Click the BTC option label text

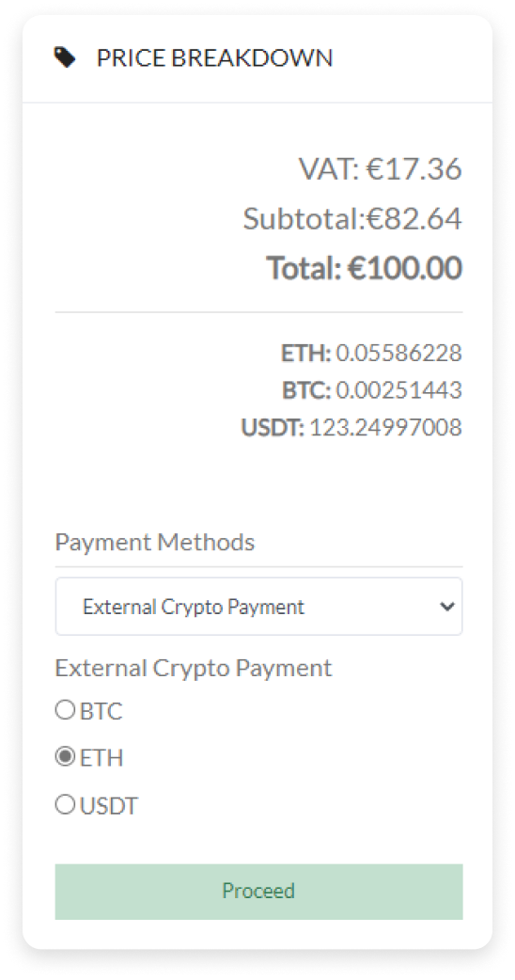[101, 711]
